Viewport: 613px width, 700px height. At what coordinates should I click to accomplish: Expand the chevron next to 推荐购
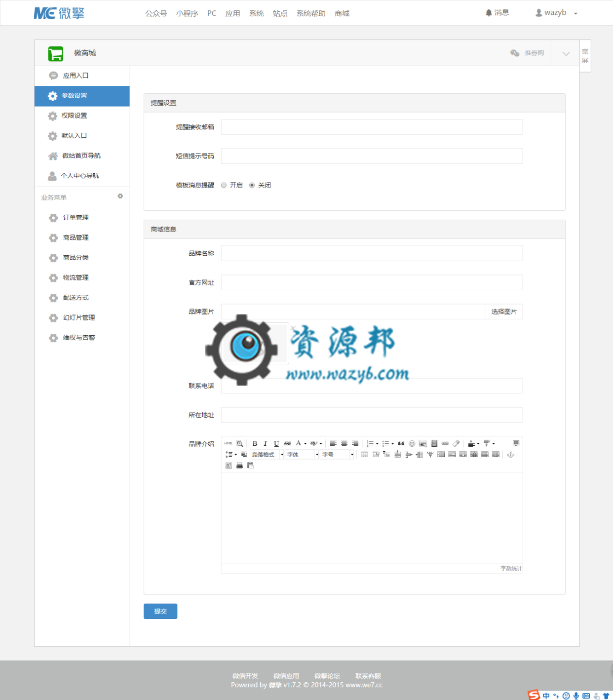pyautogui.click(x=566, y=53)
